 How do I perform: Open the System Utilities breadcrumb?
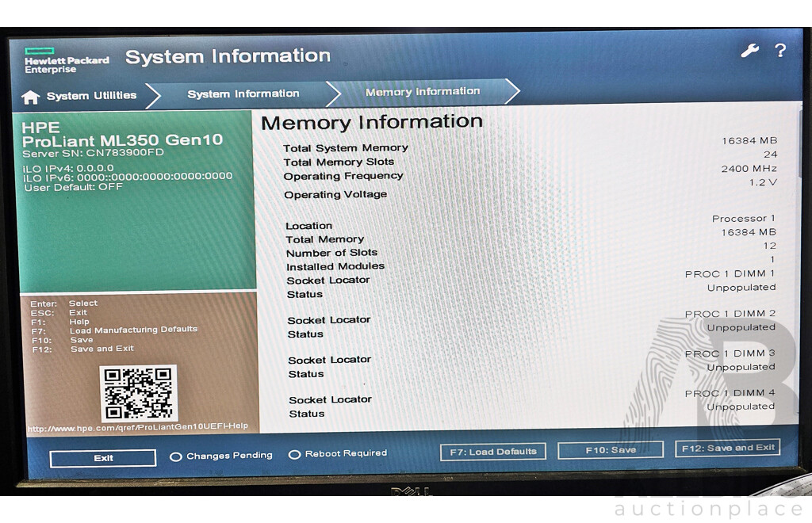[91, 95]
